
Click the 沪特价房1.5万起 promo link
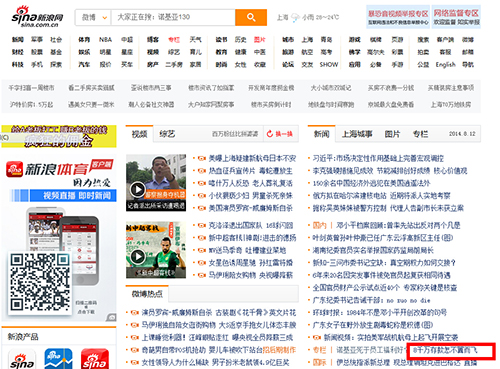tap(31, 105)
